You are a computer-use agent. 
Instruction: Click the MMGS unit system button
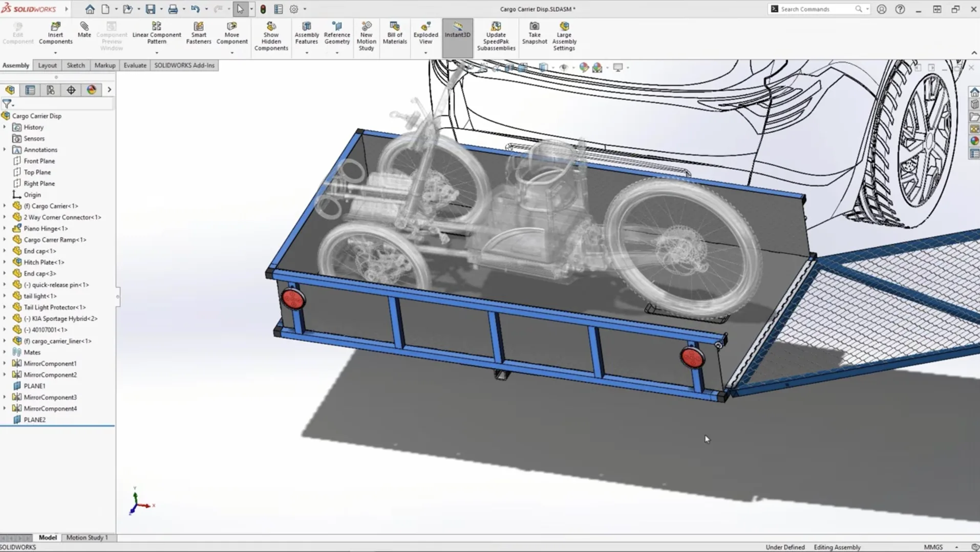pos(933,547)
